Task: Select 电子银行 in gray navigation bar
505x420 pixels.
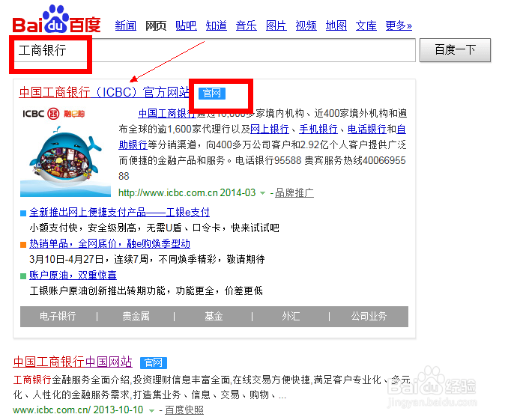Action: (x=58, y=317)
